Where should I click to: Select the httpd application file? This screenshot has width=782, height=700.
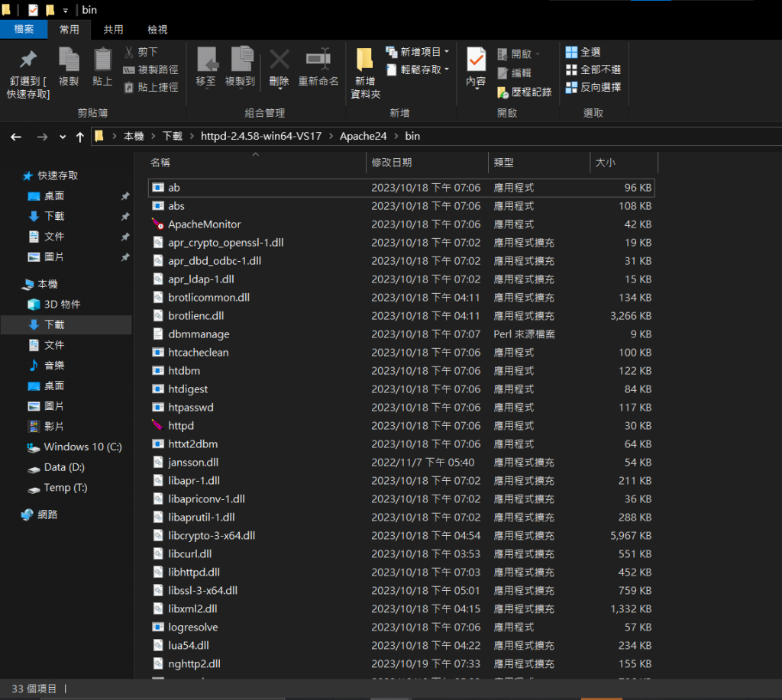tap(402, 426)
